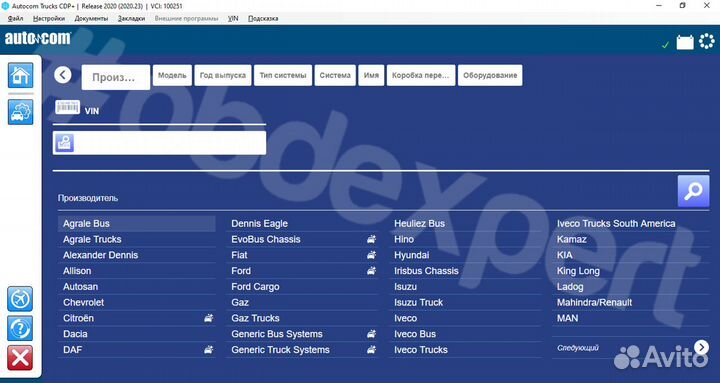Viewport: 720px width, 383px height.
Task: Select MAN from the list
Action: pyautogui.click(x=631, y=318)
